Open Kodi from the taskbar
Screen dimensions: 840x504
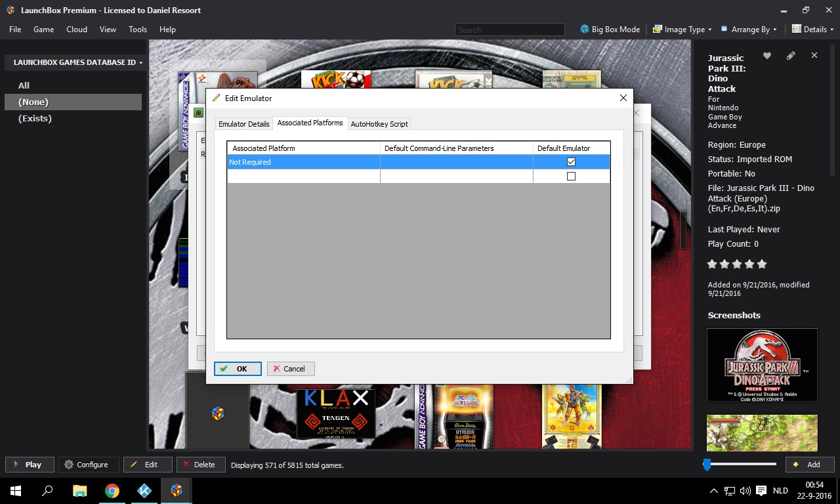click(144, 491)
